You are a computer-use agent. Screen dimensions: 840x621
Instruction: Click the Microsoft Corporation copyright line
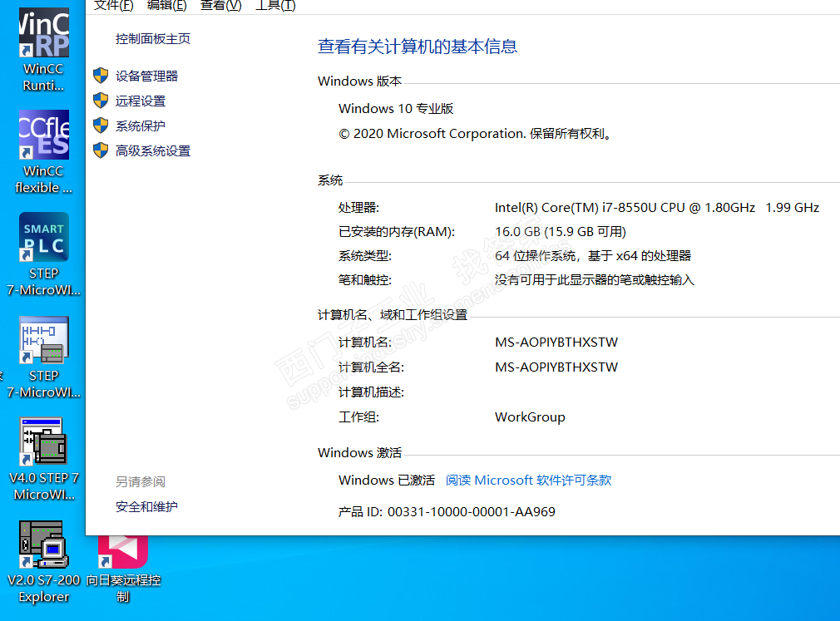point(475,134)
